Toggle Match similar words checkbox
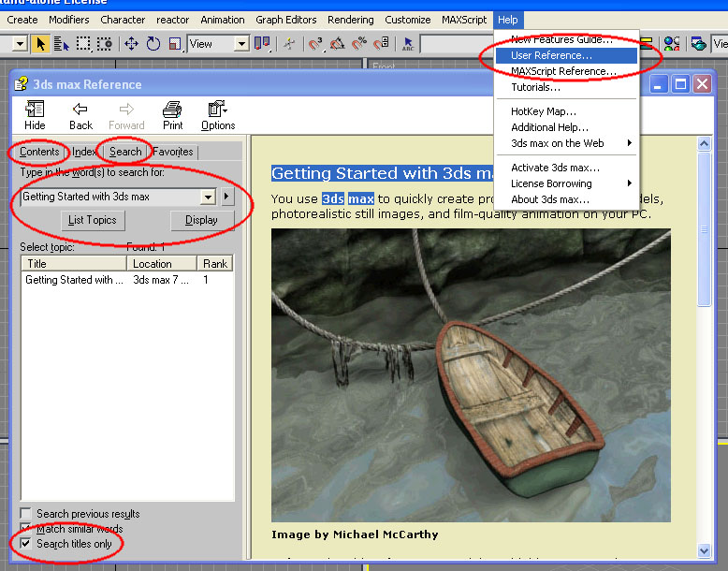The width and height of the screenshot is (728, 571). [x=25, y=528]
